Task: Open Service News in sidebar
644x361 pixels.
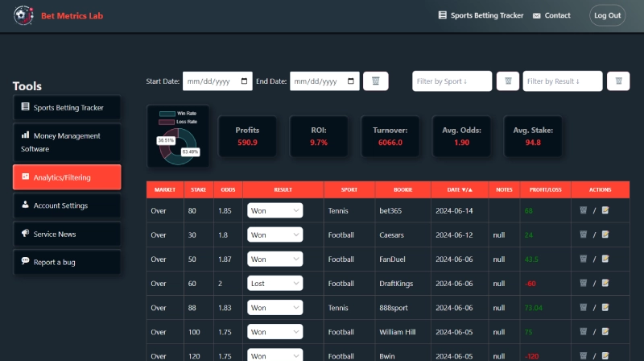Action: coord(67,234)
